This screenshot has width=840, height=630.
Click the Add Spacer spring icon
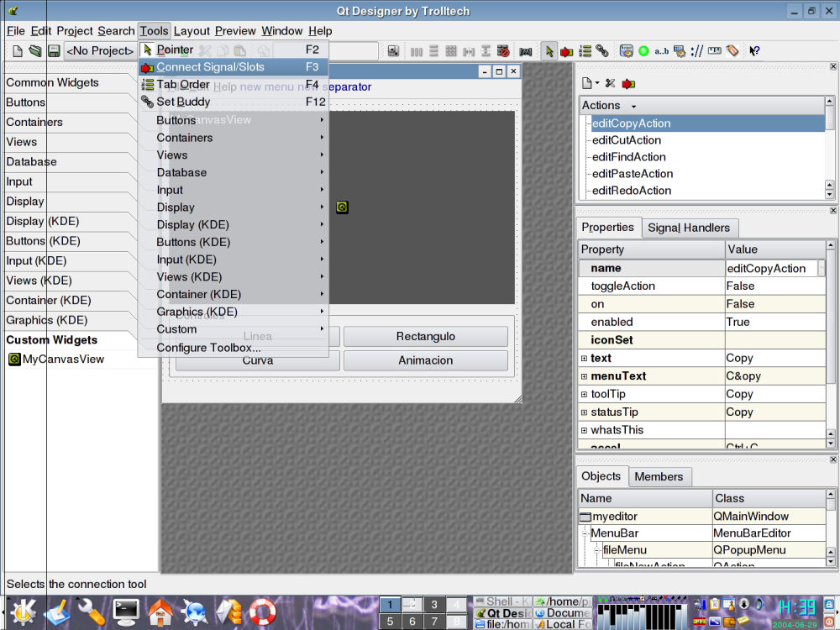[526, 51]
